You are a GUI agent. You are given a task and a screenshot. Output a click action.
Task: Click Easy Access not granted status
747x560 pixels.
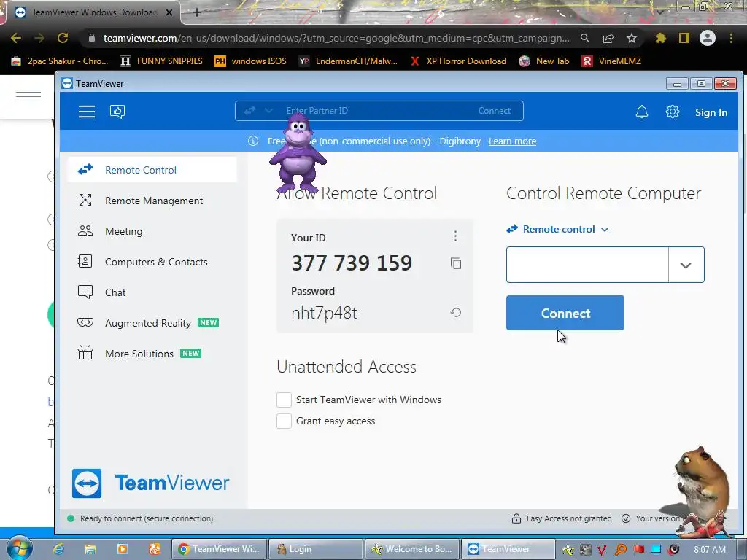pyautogui.click(x=569, y=518)
